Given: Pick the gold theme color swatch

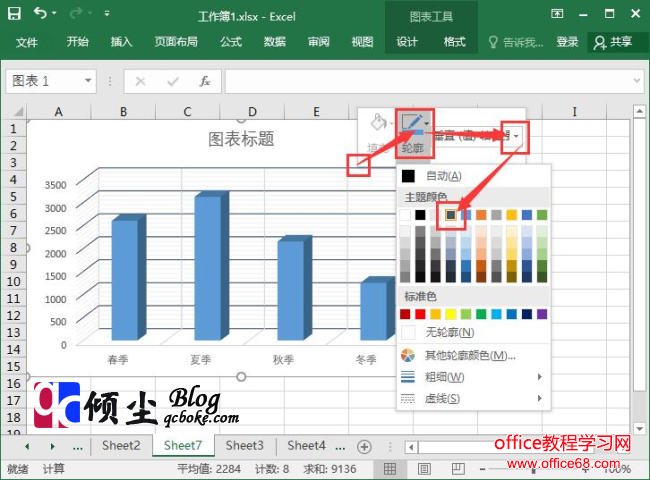Looking at the screenshot, I should (x=512, y=215).
